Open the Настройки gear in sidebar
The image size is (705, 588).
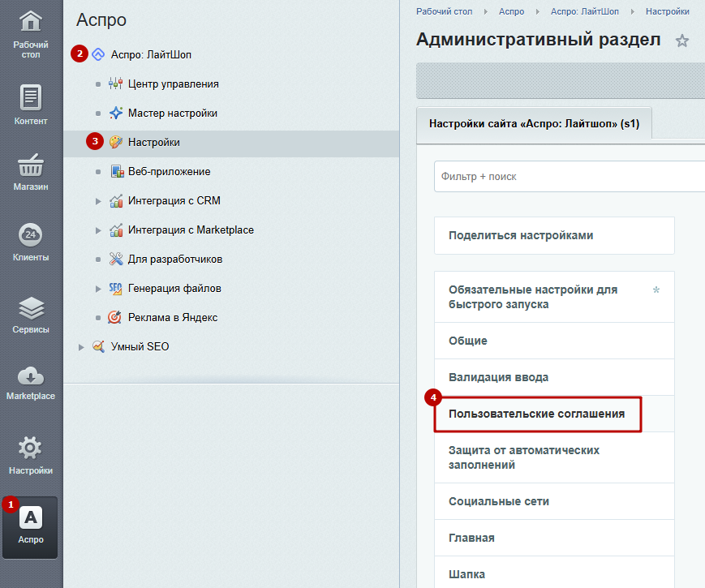(x=31, y=455)
